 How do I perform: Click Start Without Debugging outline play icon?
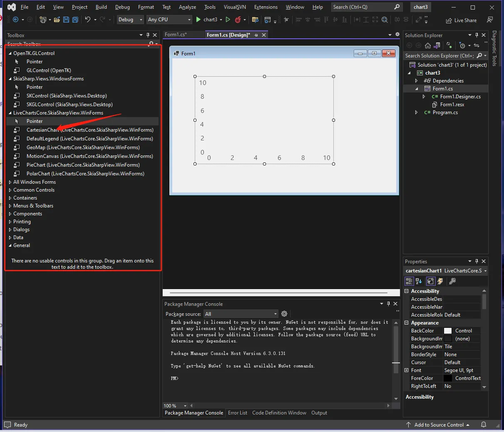228,20
